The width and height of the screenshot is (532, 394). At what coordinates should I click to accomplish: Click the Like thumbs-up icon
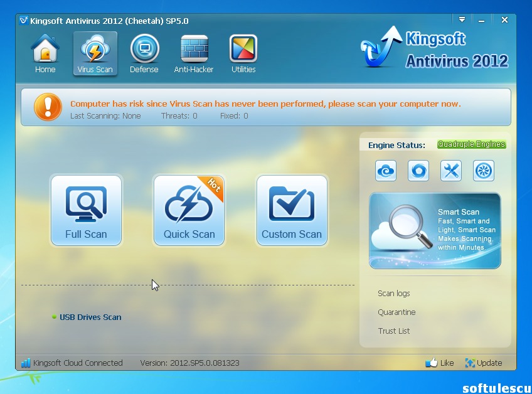pos(432,363)
